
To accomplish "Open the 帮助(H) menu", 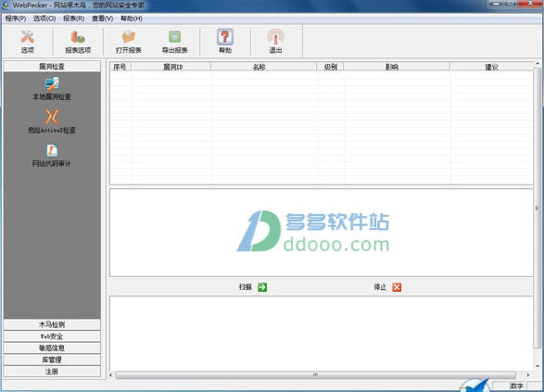I will (132, 19).
